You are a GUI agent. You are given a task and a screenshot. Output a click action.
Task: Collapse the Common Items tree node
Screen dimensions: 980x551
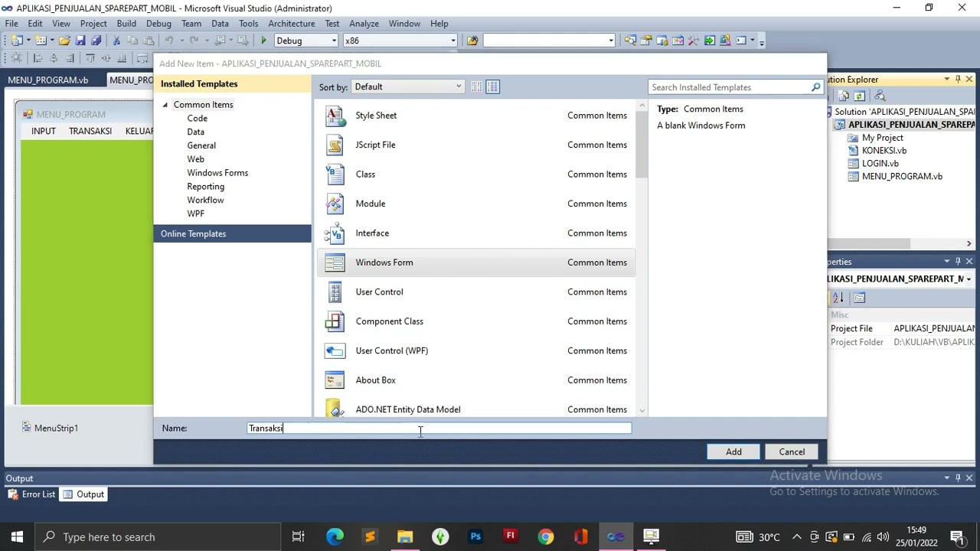pos(165,105)
